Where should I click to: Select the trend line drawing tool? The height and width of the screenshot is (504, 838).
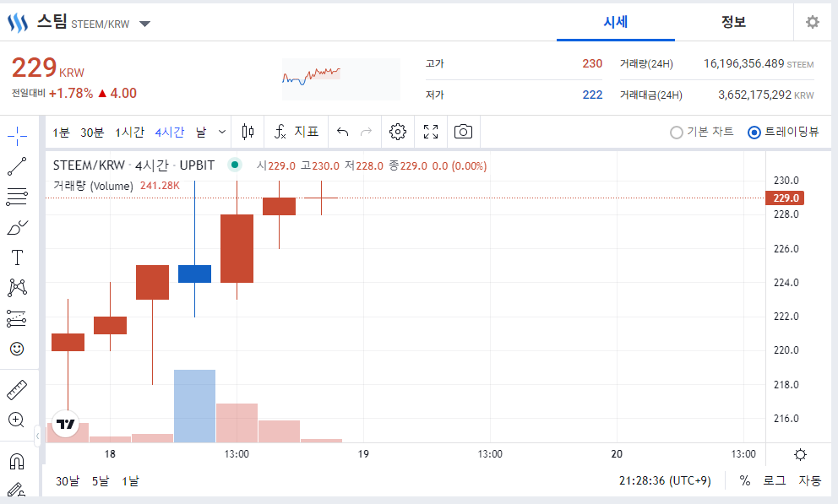17,166
